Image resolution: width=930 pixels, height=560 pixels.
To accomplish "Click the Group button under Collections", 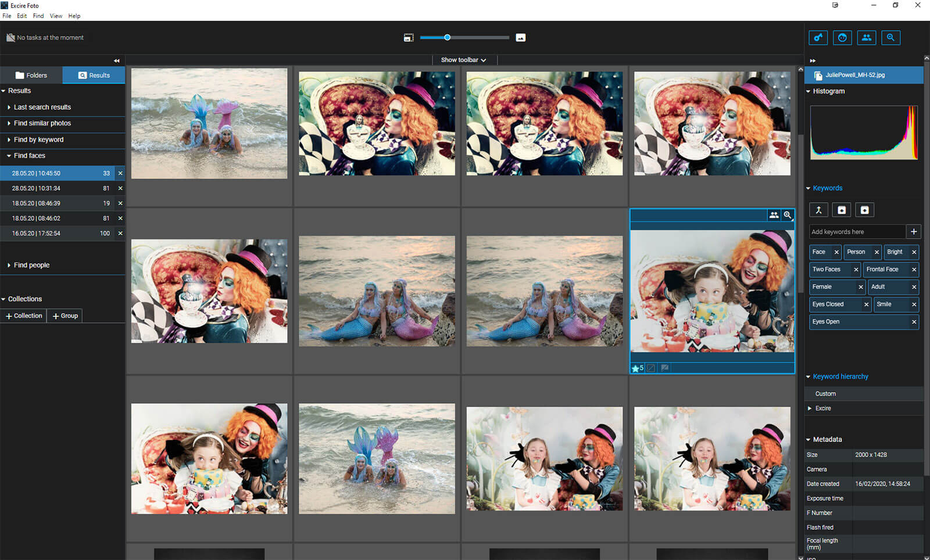I will coord(65,316).
